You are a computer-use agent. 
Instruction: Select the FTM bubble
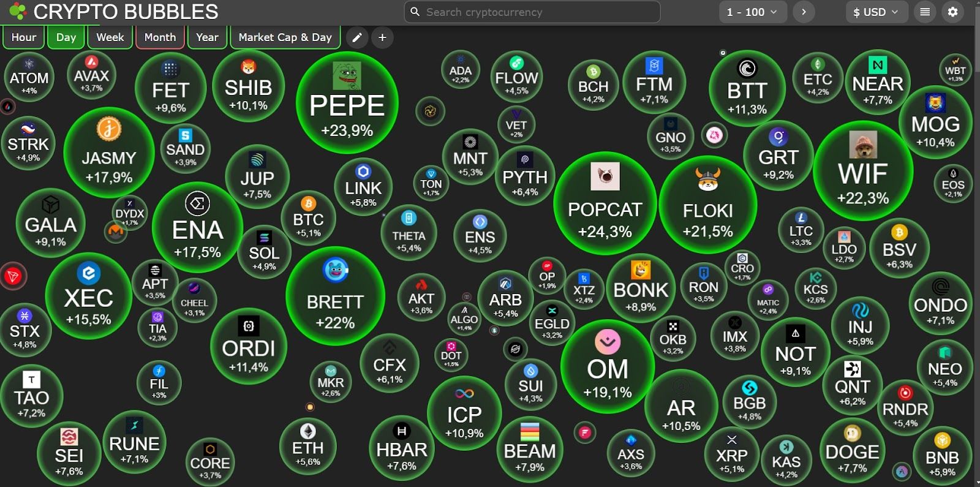click(654, 83)
